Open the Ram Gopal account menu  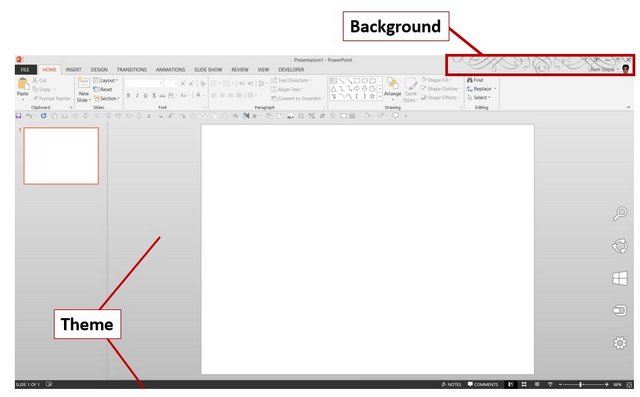click(604, 69)
